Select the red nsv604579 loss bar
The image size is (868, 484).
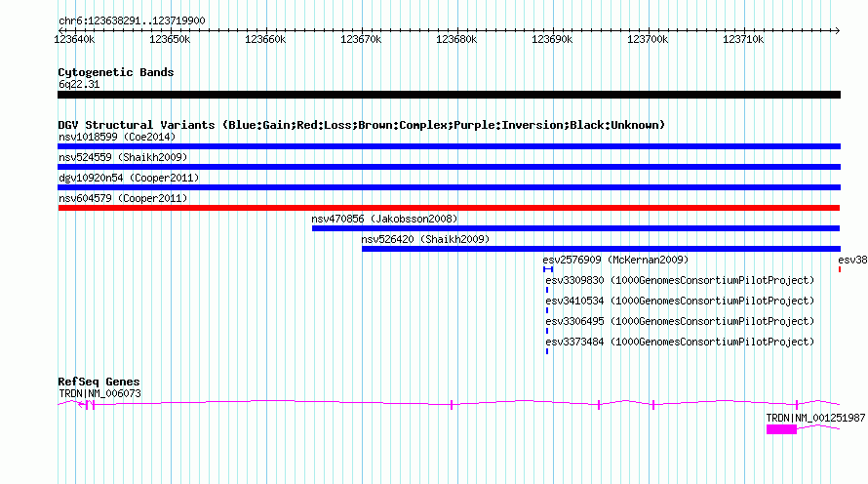point(449,208)
